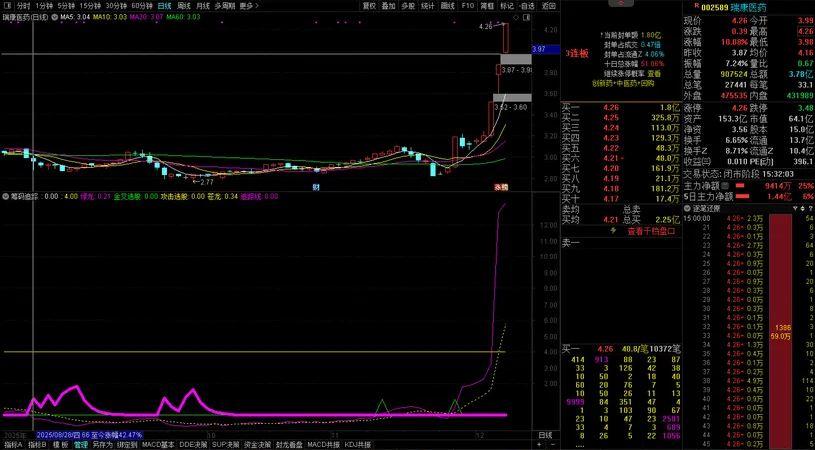815x450 pixels.
Task: Click the red 主力净额 bar indicator
Action: [x=742, y=185]
